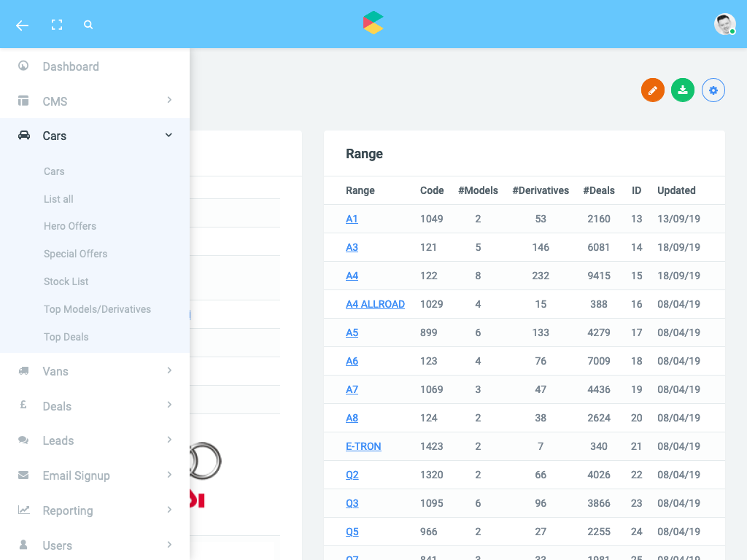Open fullscreen mode from the top bar
The width and height of the screenshot is (747, 560).
tap(57, 24)
